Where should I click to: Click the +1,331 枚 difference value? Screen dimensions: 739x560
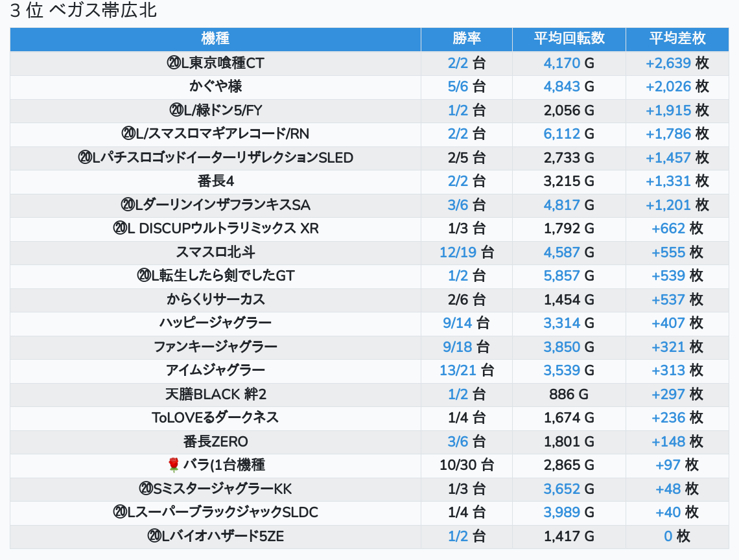pos(677,181)
